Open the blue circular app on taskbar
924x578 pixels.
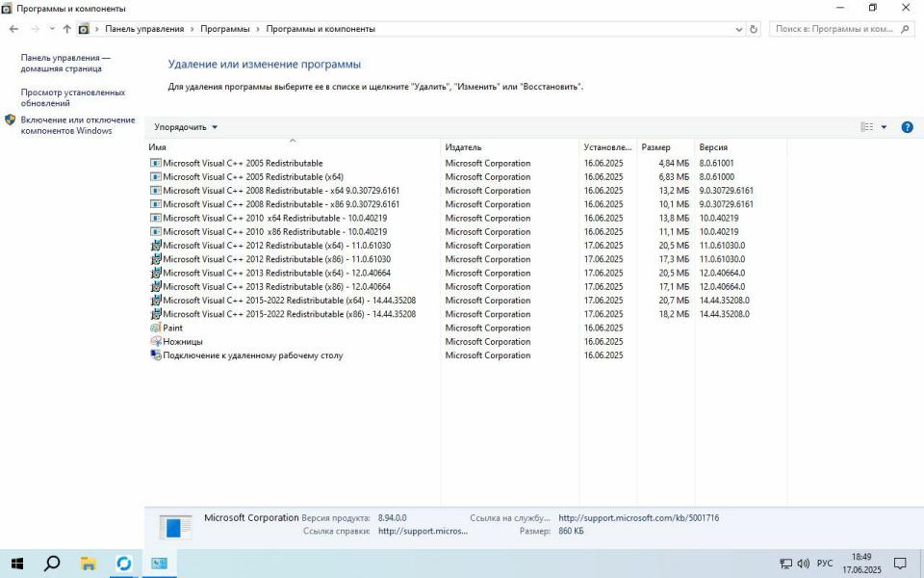coord(124,564)
